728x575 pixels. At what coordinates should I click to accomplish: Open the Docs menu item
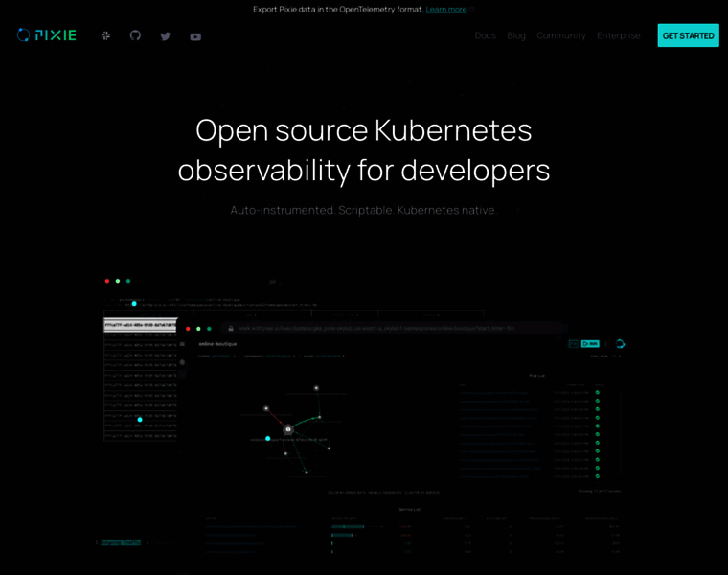486,35
